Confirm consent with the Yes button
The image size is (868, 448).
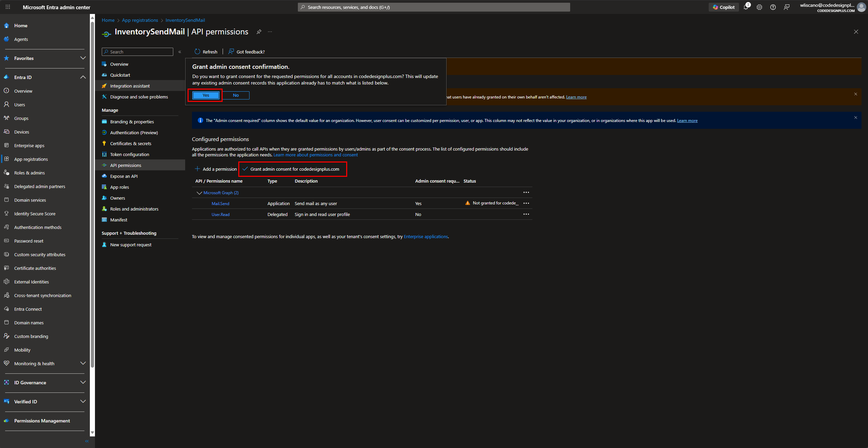(x=206, y=95)
